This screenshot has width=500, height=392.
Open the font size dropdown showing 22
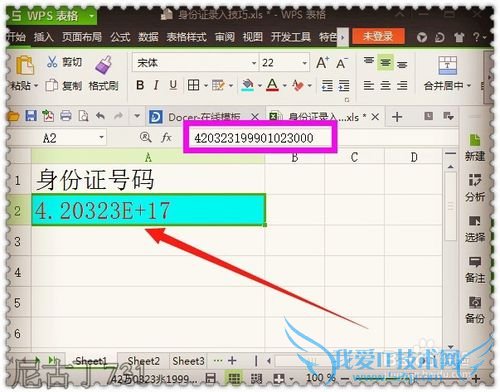(x=304, y=63)
